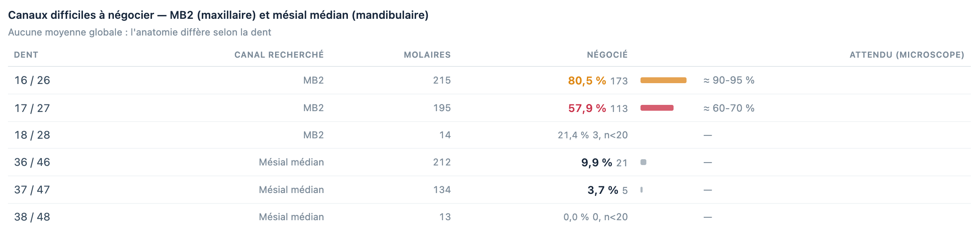The height and width of the screenshot is (239, 980).
Task: Click the 80,5 % orange value
Action: [x=587, y=80]
